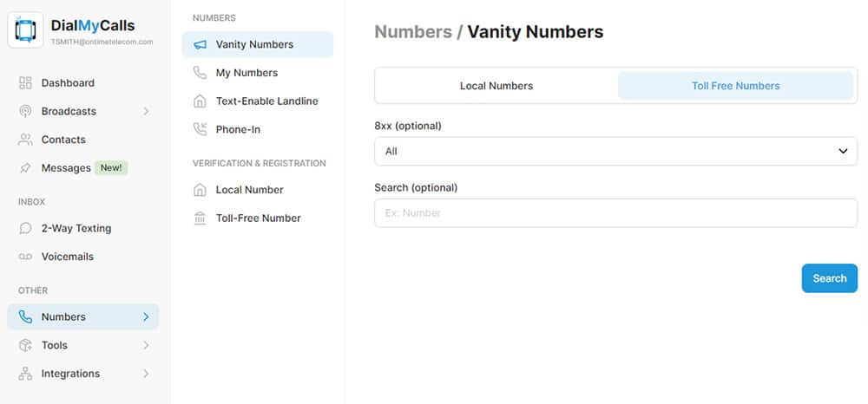Viewport: 868px width, 404px height.
Task: Click the 2-Way Texting chat bubble icon
Action: point(25,229)
